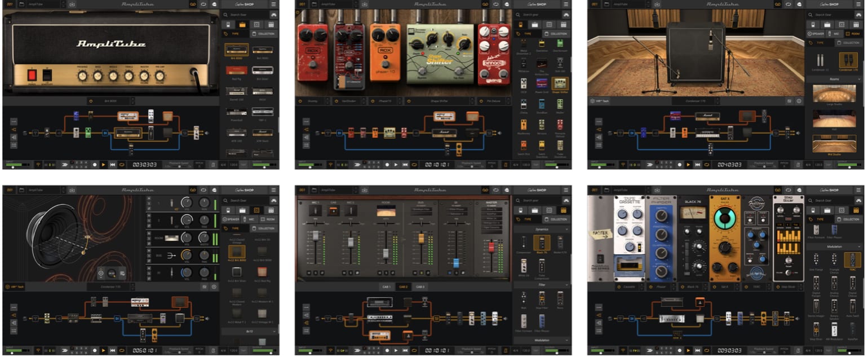
Task: Toggle the red power switch on the AmpliTube amp
Action: tap(32, 74)
